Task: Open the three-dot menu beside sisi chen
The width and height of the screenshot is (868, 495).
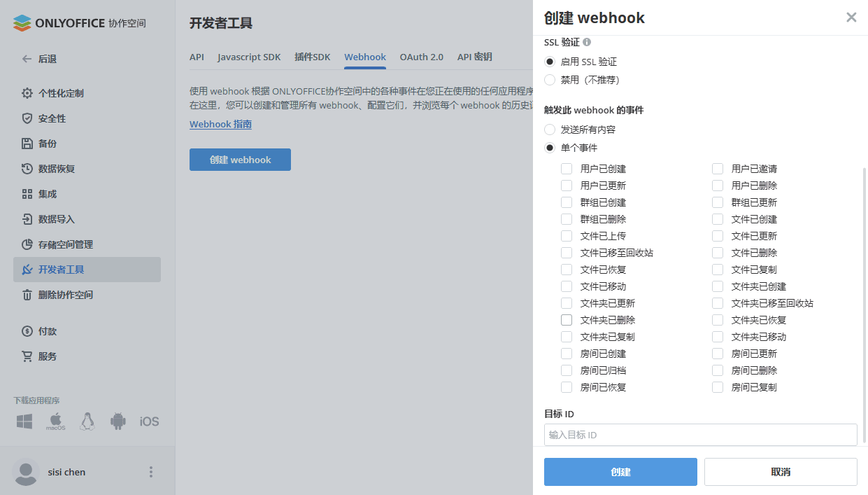Action: coord(151,472)
